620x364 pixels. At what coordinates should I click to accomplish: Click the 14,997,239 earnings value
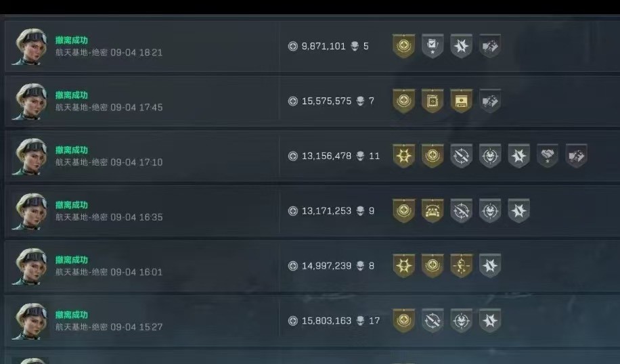[326, 266]
